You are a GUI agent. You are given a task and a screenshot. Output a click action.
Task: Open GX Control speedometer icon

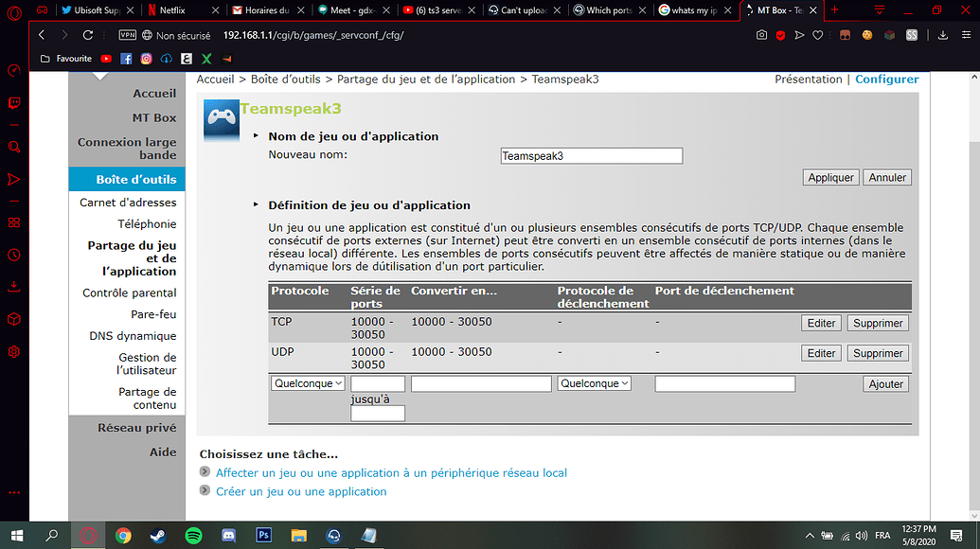[14, 71]
